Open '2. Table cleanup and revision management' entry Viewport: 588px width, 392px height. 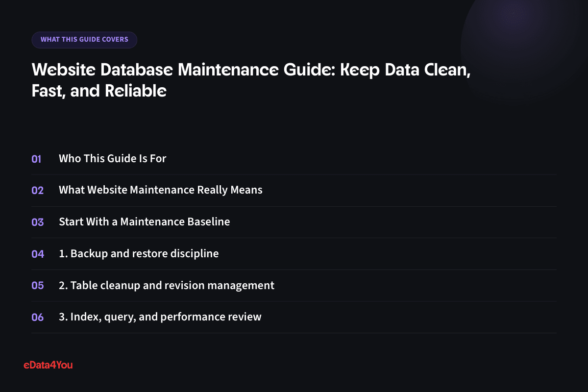coord(167,285)
